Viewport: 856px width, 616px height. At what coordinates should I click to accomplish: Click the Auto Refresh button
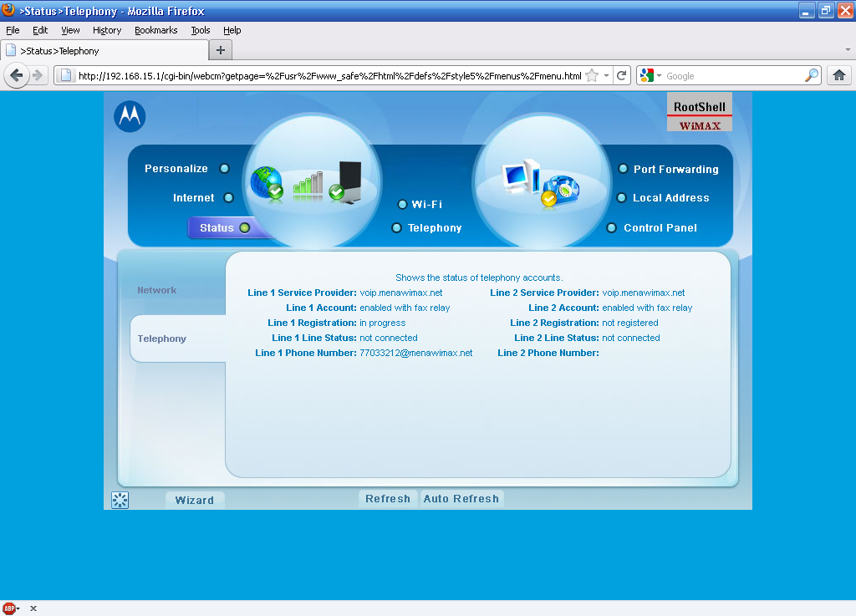click(461, 499)
